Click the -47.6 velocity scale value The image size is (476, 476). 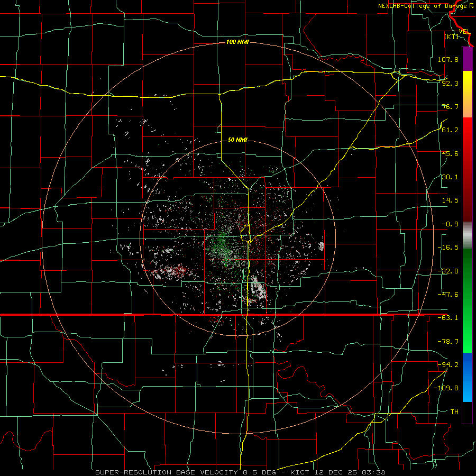[448, 295]
